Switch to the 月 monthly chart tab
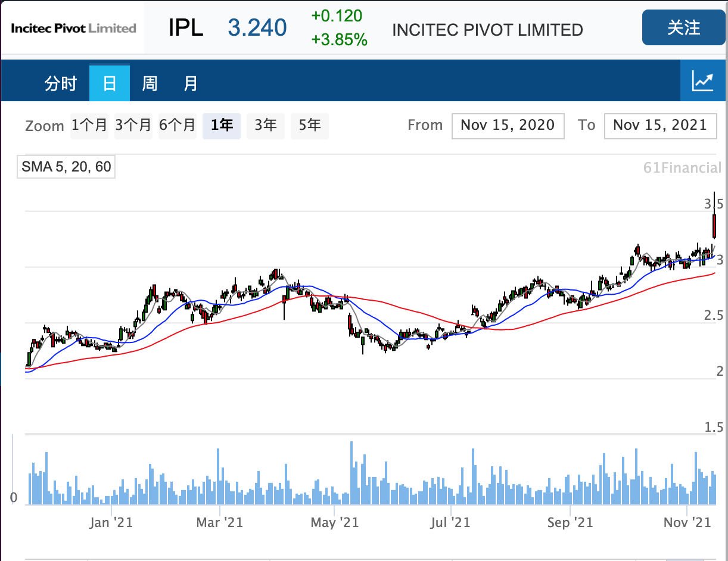 pos(191,83)
